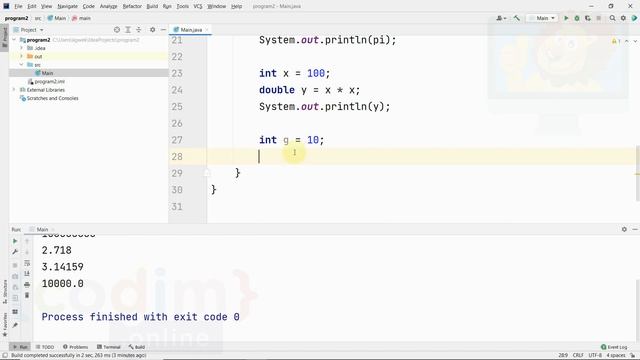Toggle the Structure side panel
This screenshot has width=640, height=360.
[x=5, y=291]
